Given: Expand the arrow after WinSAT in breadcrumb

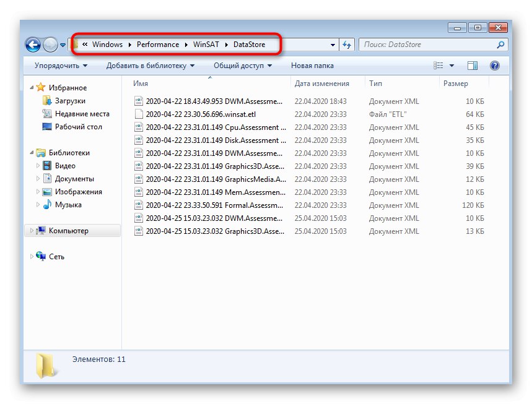Looking at the screenshot, I should [x=226, y=45].
